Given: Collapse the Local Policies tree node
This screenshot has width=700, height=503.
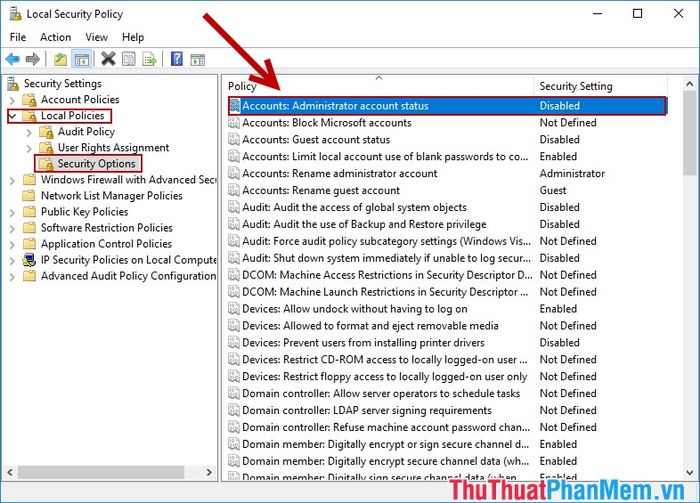Looking at the screenshot, I should 12,116.
